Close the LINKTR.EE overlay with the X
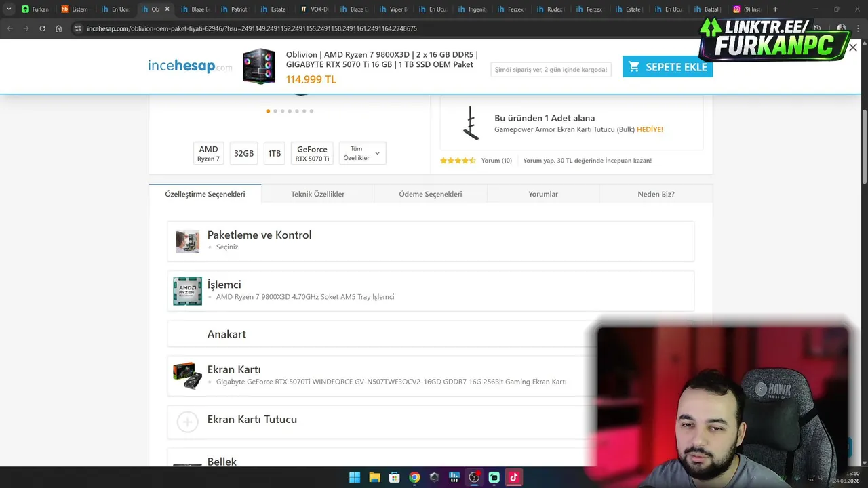The height and width of the screenshot is (488, 868). [x=853, y=47]
